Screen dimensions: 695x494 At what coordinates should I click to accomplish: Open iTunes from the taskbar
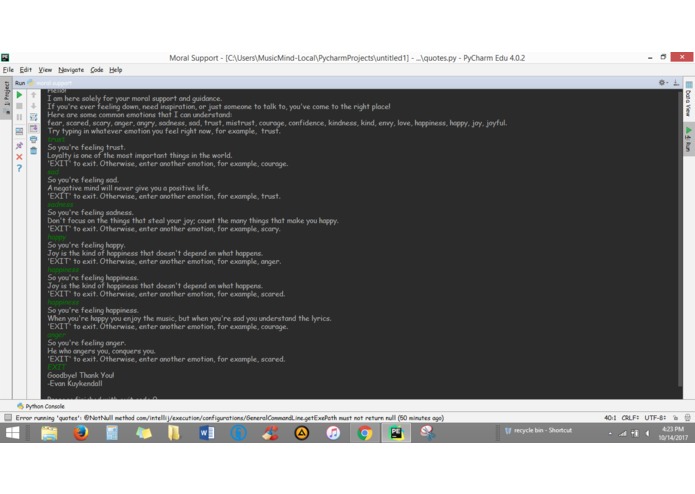333,432
